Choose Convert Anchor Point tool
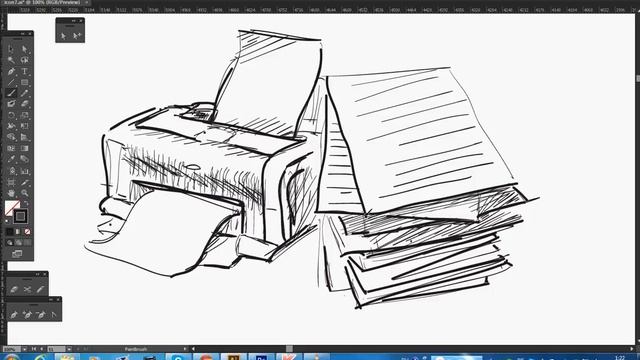640x360 pixels. (x=54, y=315)
